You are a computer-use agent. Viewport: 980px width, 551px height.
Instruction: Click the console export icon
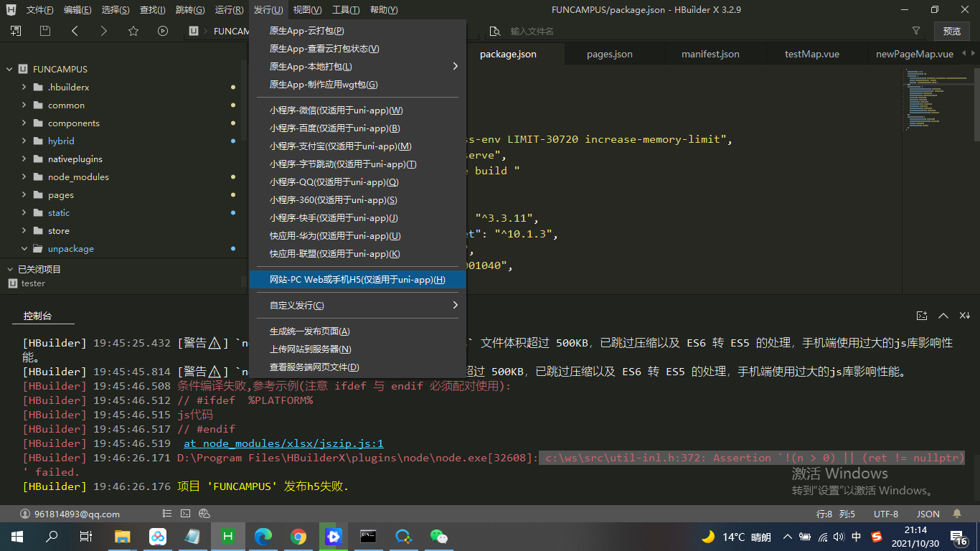pos(922,316)
